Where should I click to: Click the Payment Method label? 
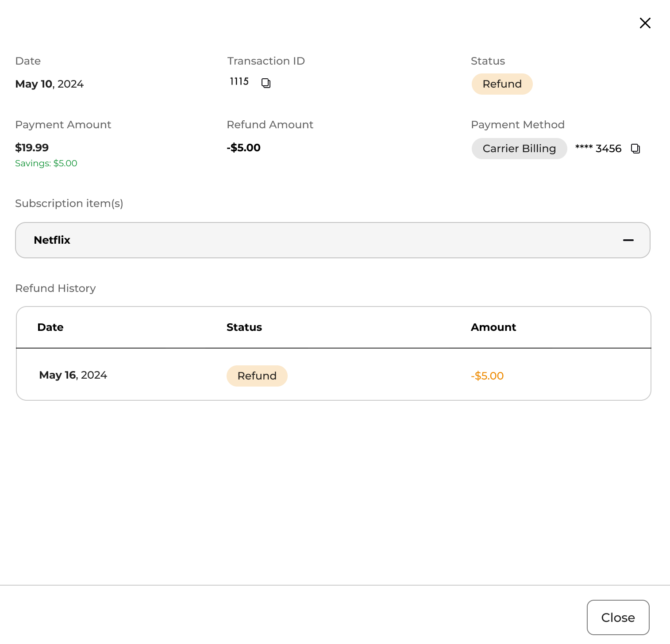pos(518,125)
